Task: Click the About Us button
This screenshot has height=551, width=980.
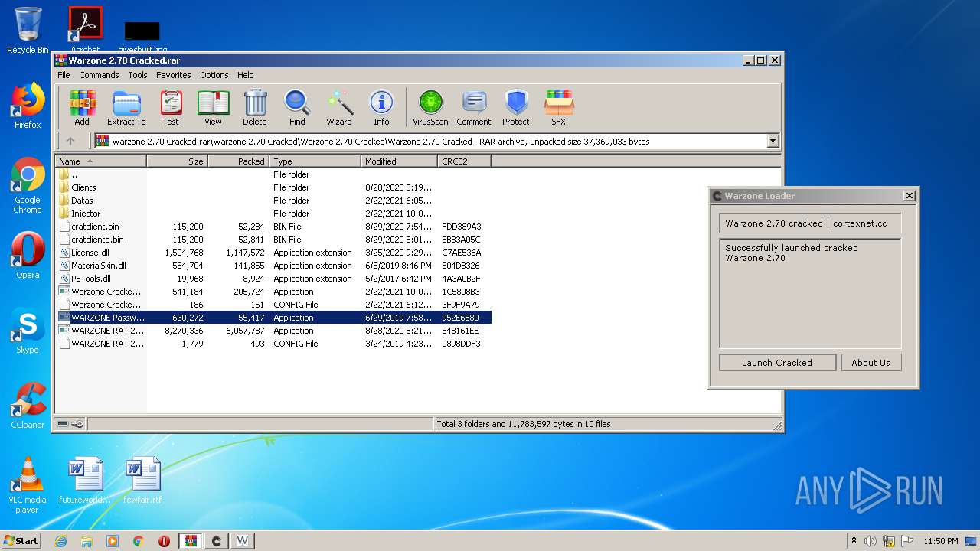Action: coord(871,363)
